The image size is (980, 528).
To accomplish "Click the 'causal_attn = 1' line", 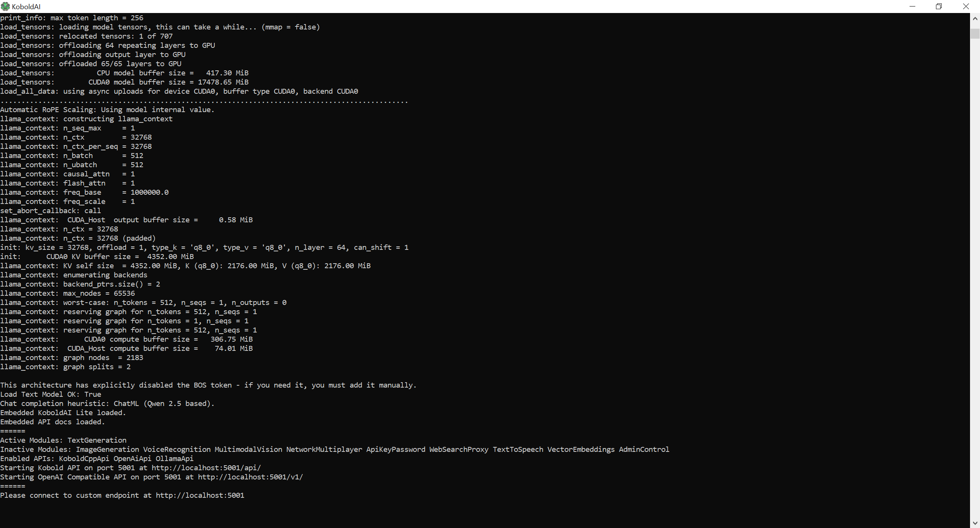I will coord(67,174).
